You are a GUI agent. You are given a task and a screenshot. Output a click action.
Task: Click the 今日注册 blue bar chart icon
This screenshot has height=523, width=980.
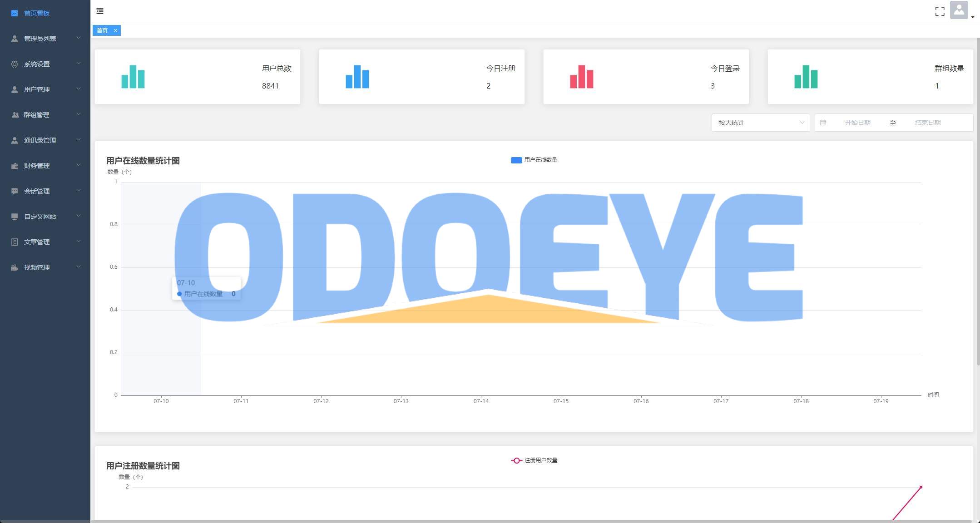click(357, 77)
